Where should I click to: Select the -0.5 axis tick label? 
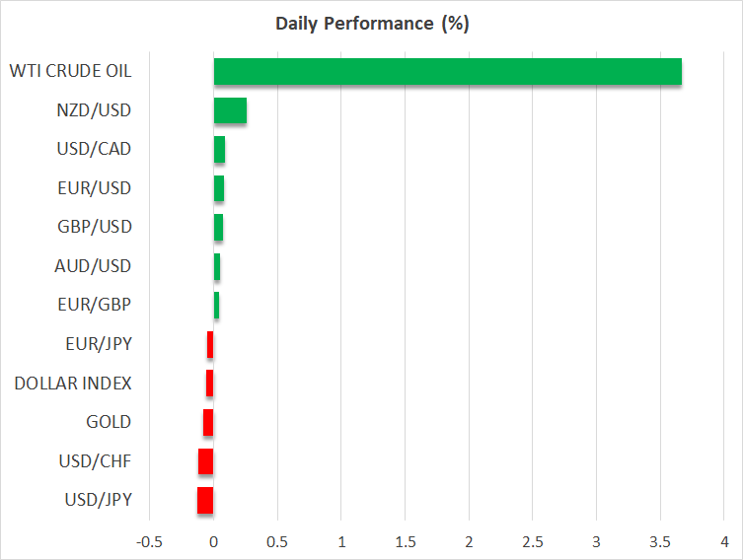point(149,543)
